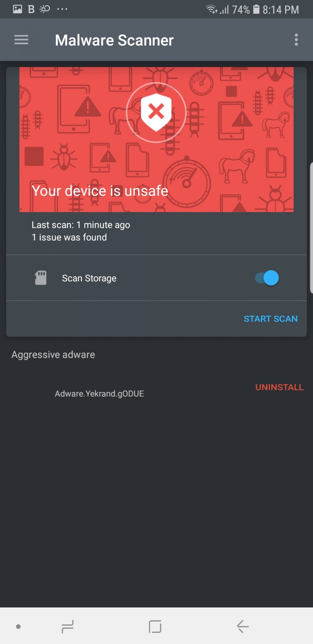
Task: Tap the Scan Storage label
Action: point(89,278)
